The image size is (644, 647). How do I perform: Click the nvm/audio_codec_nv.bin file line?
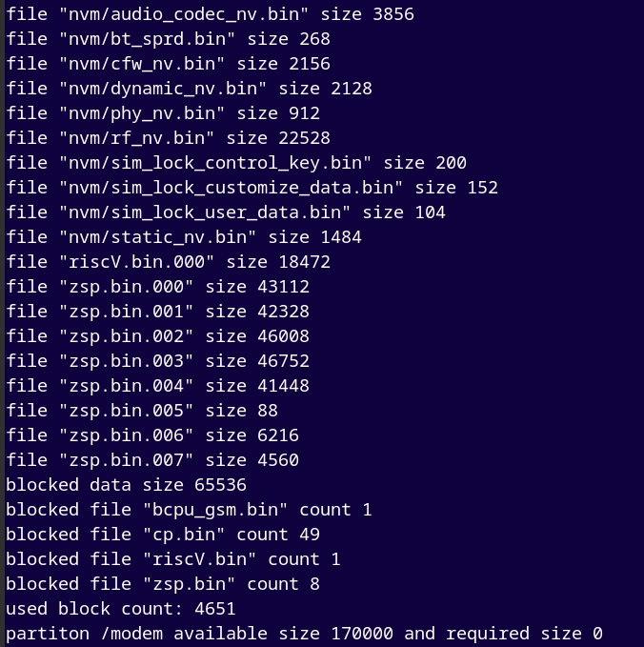(x=210, y=14)
